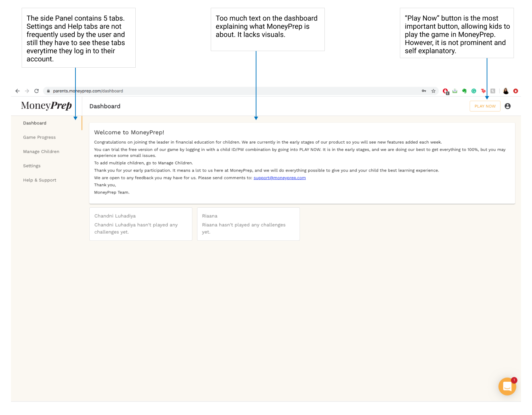
Task: Click the 'Welcome to MoneyPrep!' heading
Action: [129, 132]
